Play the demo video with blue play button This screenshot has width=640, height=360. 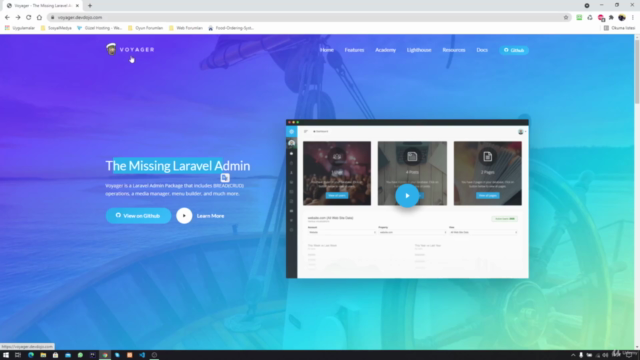[x=407, y=196]
